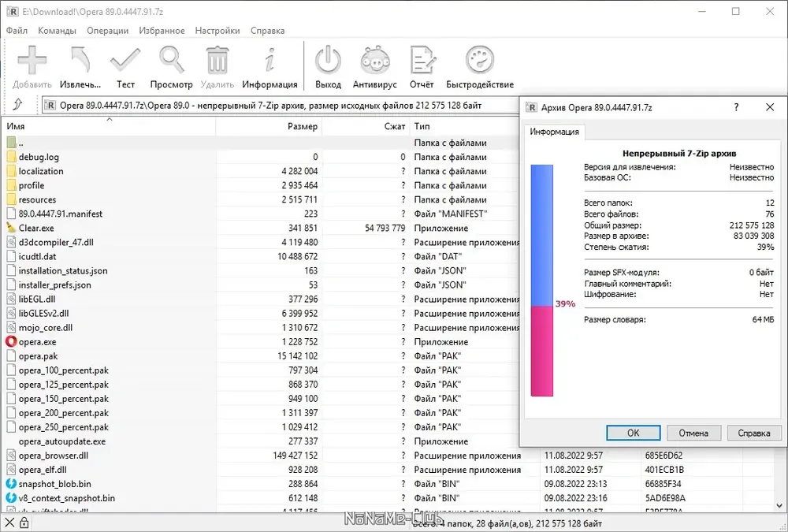The width and height of the screenshot is (788, 532).
Task: Click the resources folder icon
Action: (x=11, y=199)
